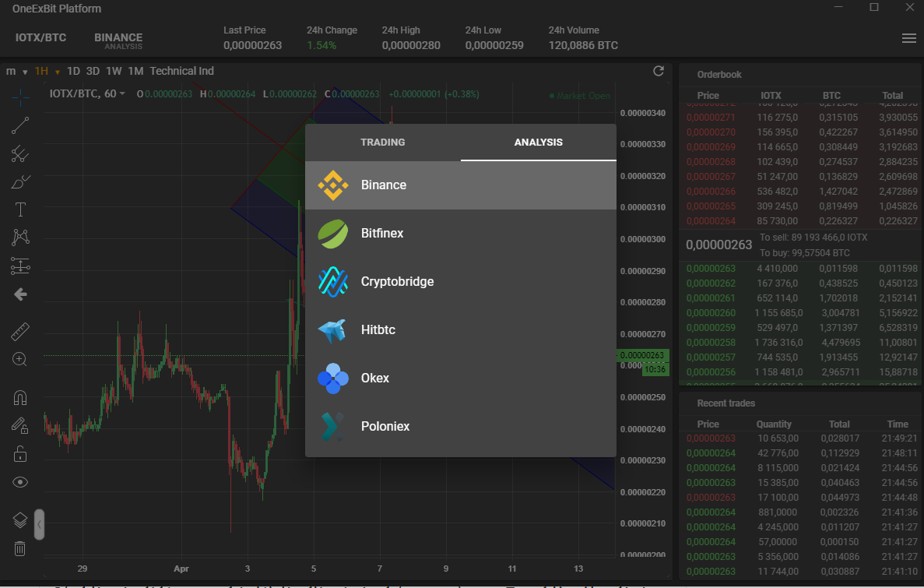Select bid row at price 0,00000260
The width and height of the screenshot is (924, 588).
(x=801, y=312)
